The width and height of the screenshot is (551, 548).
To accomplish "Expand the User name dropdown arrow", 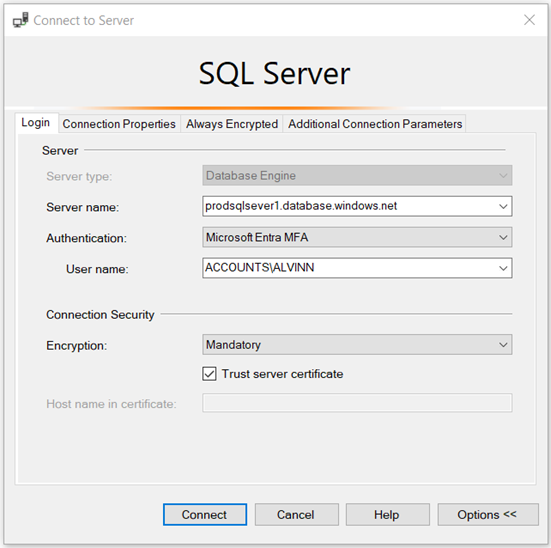I will 503,268.
